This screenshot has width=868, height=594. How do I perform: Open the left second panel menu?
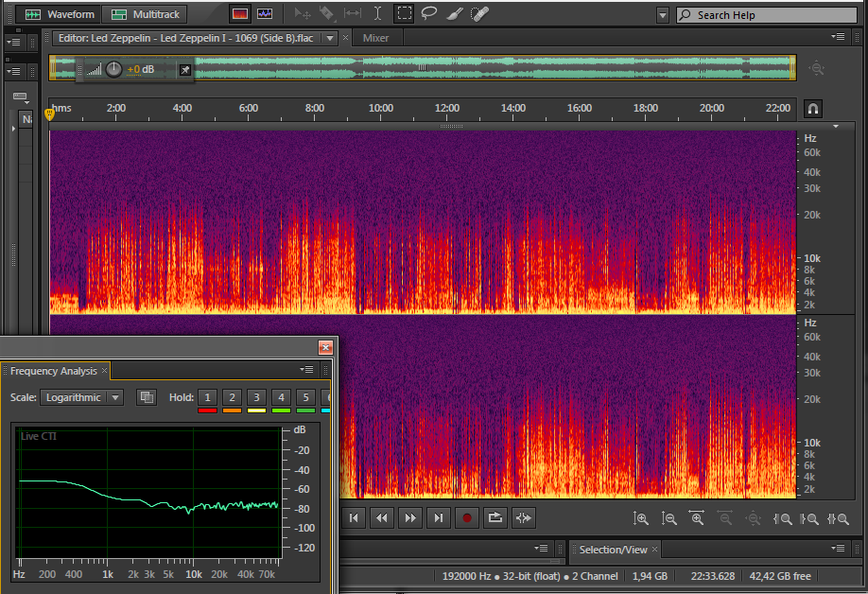click(13, 72)
